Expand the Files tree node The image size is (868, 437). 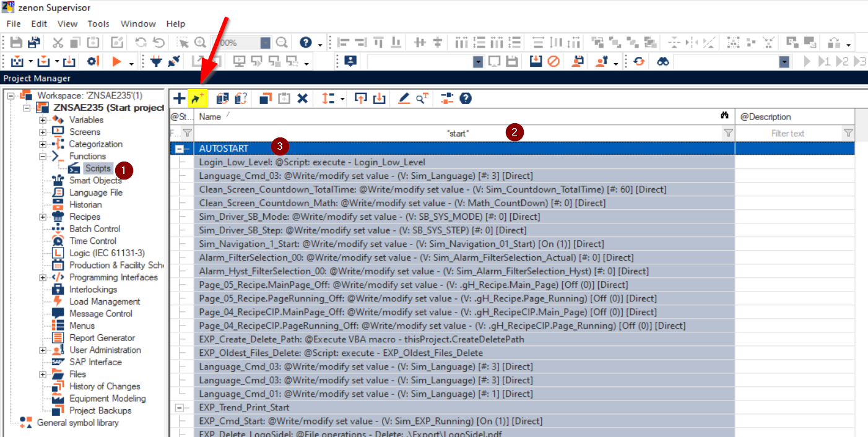coord(43,374)
